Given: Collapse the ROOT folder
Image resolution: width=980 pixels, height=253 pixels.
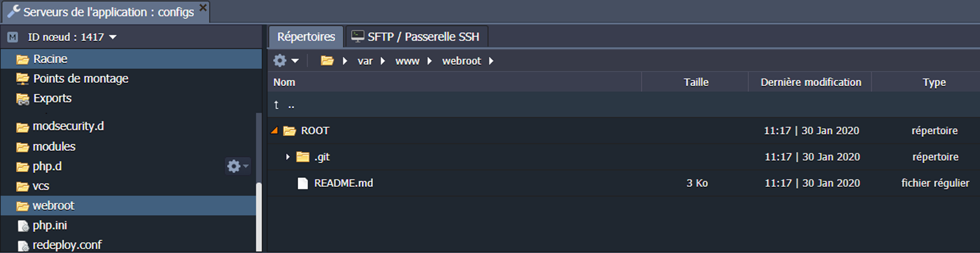Looking at the screenshot, I should click(x=274, y=131).
